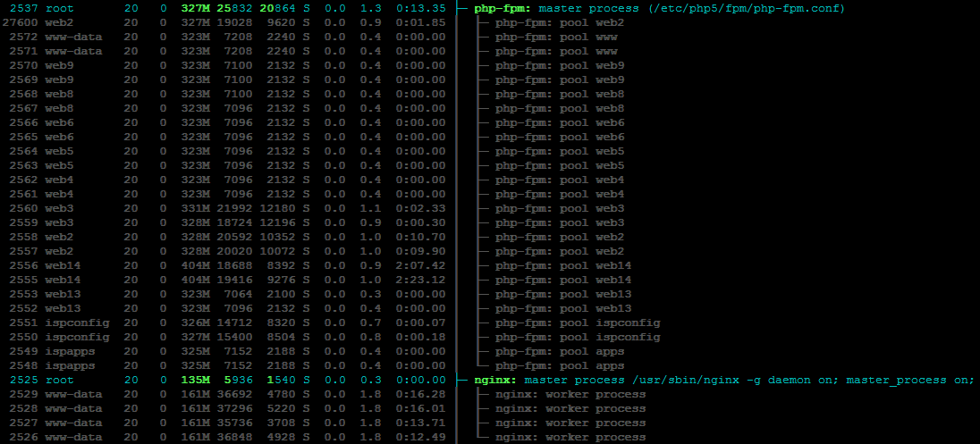Viewport: 980px width, 444px height.
Task: Select PID 2569 for pool web9
Action: coord(24,80)
